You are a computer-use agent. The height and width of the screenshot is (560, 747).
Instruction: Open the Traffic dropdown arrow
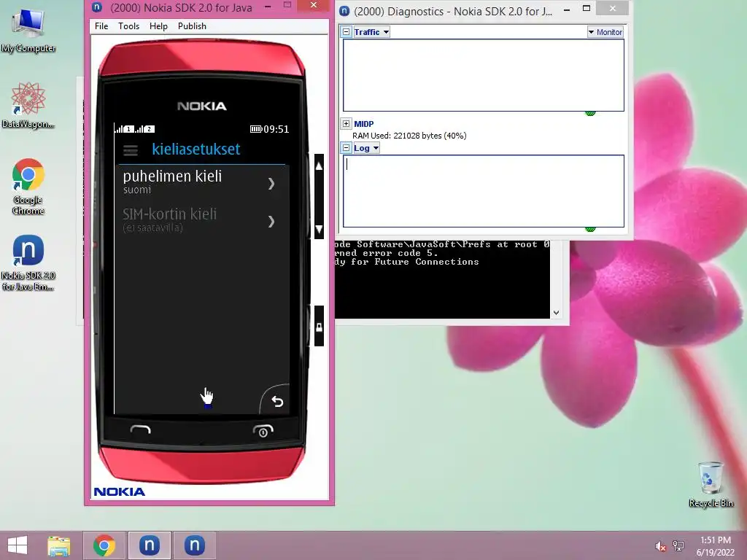point(386,32)
